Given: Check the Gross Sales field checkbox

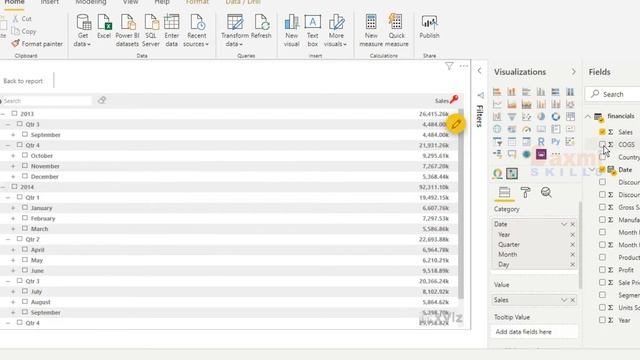Looking at the screenshot, I should (x=602, y=207).
